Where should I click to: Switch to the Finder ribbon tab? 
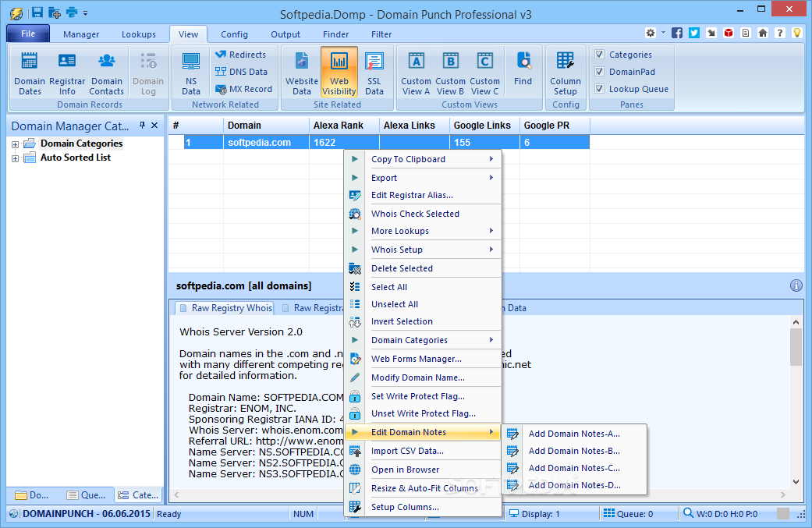coord(335,34)
